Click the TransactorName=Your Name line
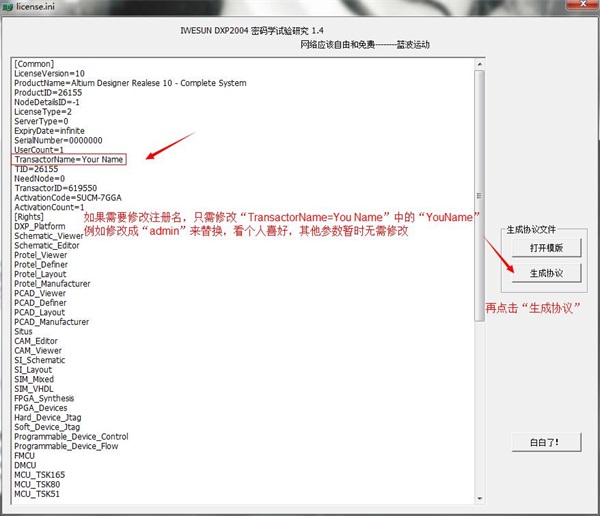Image resolution: width=600 pixels, height=516 pixels. (69, 160)
